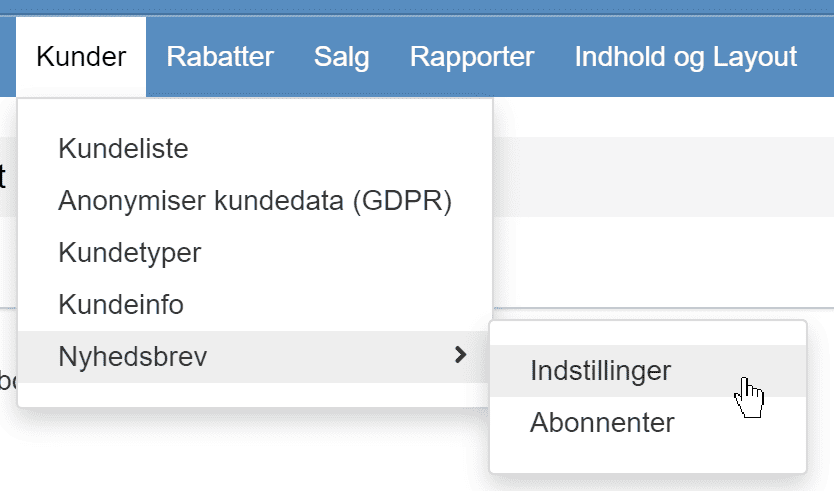The image size is (834, 491).
Task: Click the highlighted Indstillinger submenu row
Action: (x=648, y=371)
